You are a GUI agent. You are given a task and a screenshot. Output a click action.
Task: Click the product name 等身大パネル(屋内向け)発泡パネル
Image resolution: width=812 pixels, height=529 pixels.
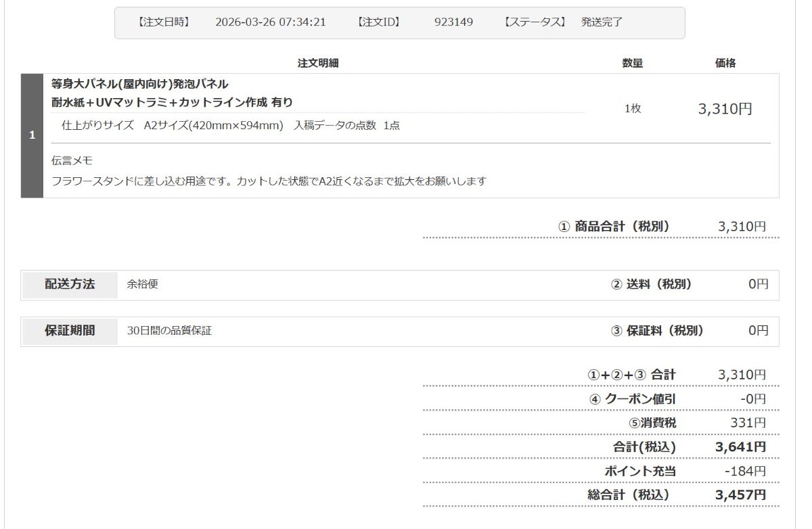pyautogui.click(x=140, y=85)
